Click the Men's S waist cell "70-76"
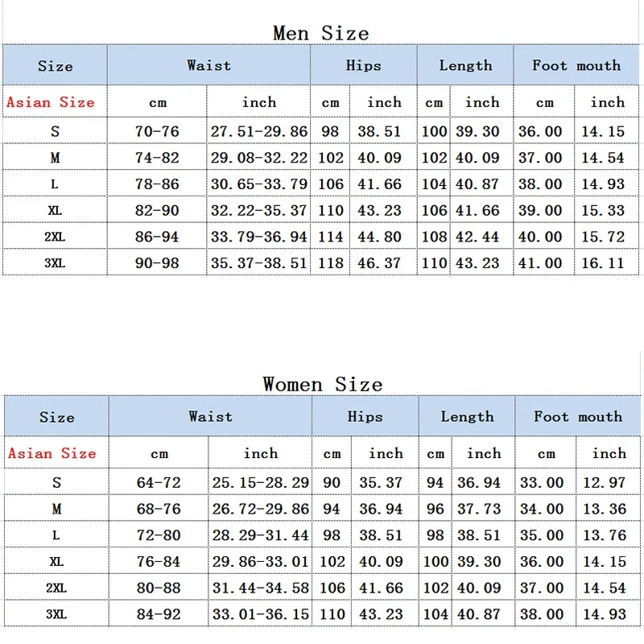Viewport: 644px width, 644px height. click(157, 131)
